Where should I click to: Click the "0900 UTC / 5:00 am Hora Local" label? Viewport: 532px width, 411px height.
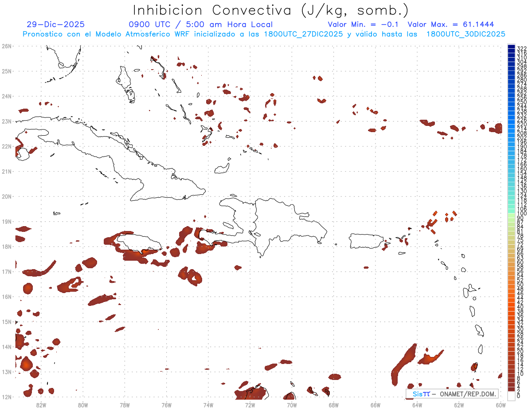[x=200, y=24]
